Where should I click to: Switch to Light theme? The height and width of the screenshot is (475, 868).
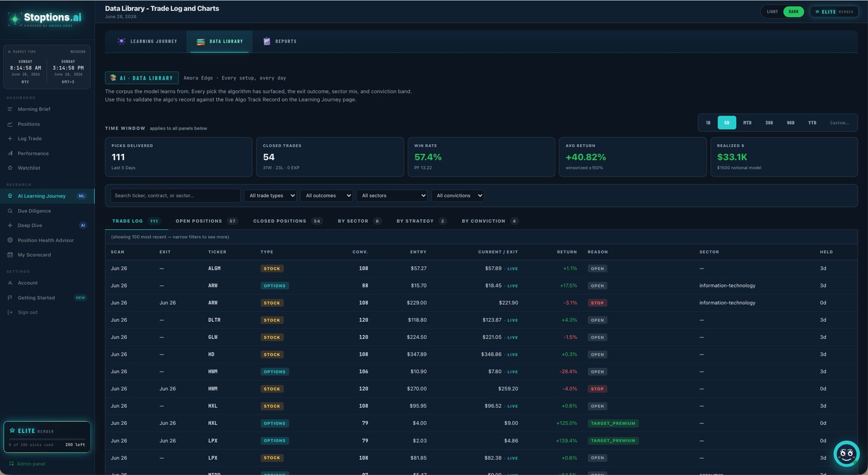point(773,12)
